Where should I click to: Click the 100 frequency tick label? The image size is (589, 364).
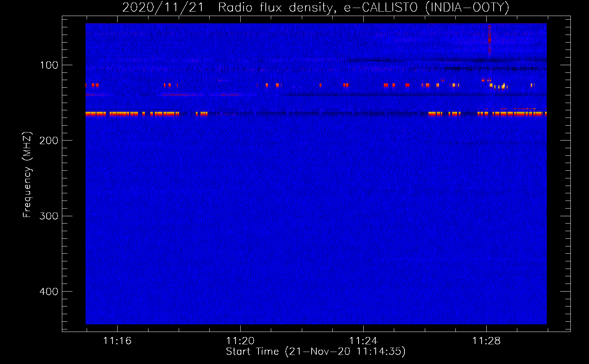pos(49,65)
